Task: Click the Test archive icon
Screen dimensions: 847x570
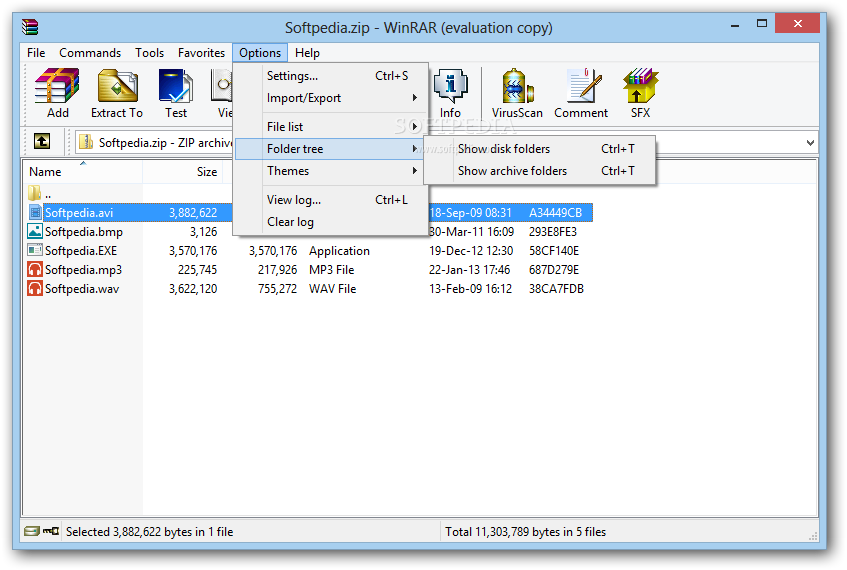Action: pyautogui.click(x=176, y=85)
